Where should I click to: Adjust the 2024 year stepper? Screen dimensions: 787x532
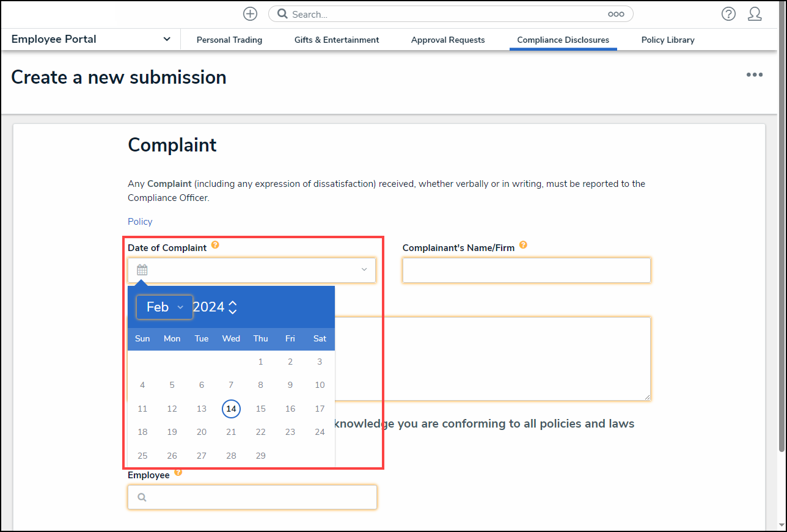232,307
